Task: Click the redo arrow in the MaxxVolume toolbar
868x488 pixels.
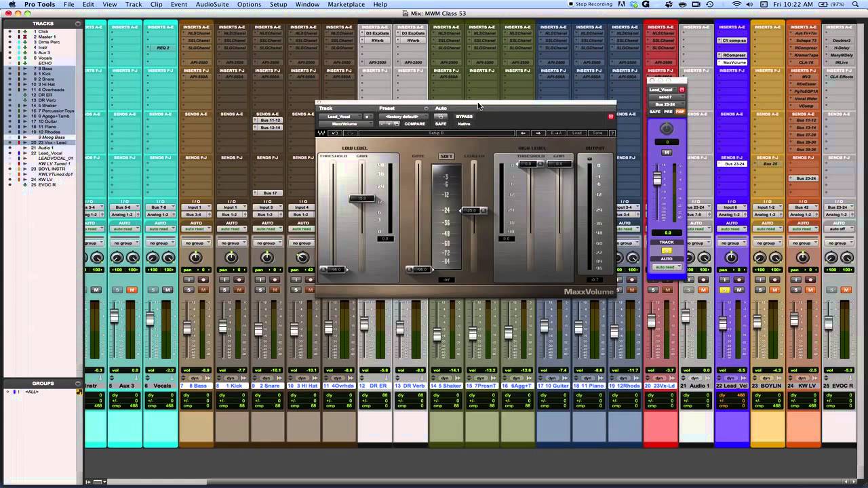Action: coord(351,133)
